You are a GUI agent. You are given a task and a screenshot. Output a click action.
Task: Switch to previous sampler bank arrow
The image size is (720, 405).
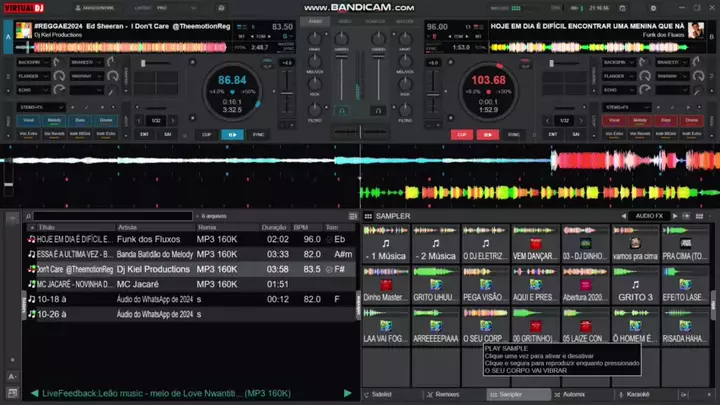point(624,216)
